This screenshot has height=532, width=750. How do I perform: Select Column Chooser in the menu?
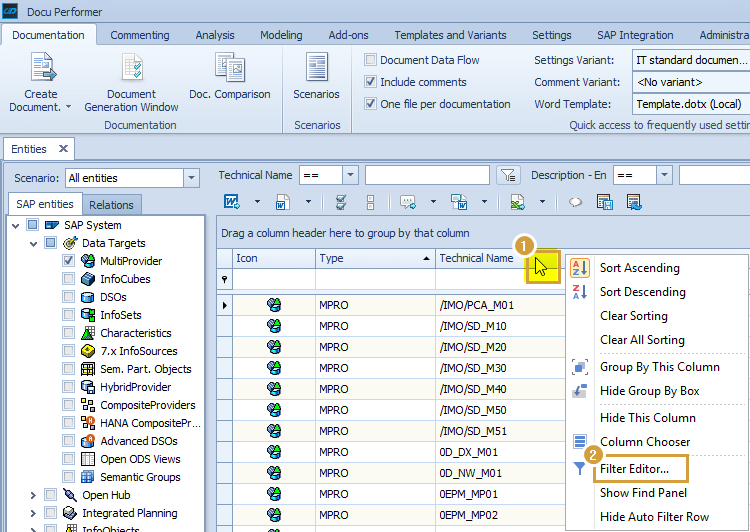pos(644,442)
